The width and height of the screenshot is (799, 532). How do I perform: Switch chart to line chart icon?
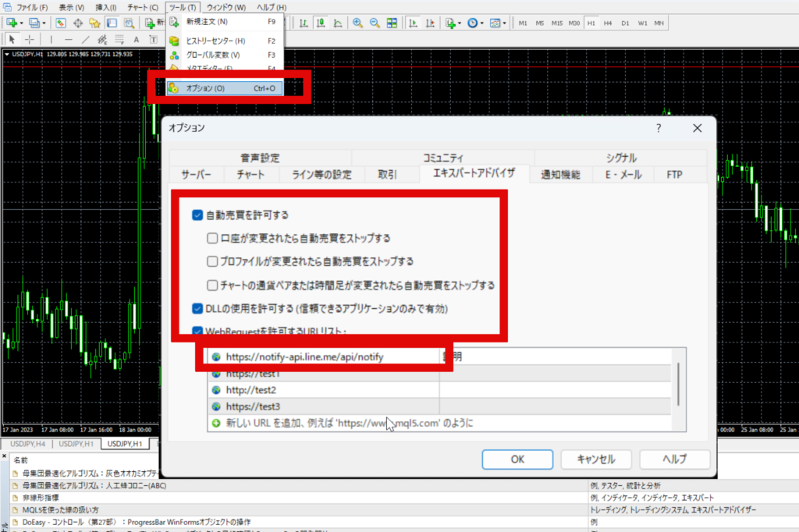tap(337, 23)
